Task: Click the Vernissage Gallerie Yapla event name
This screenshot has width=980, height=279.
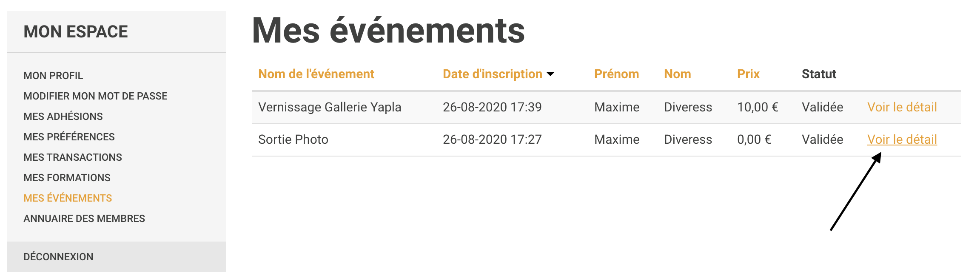Action: pyautogui.click(x=330, y=107)
